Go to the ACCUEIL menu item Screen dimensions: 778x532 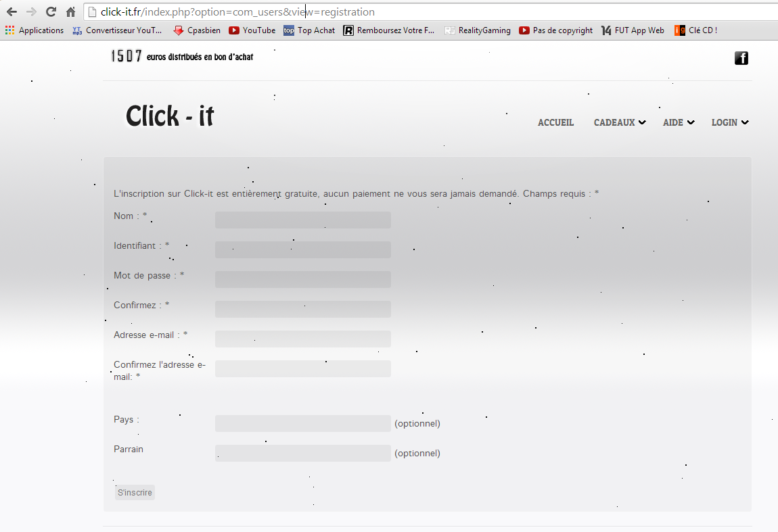pyautogui.click(x=555, y=122)
